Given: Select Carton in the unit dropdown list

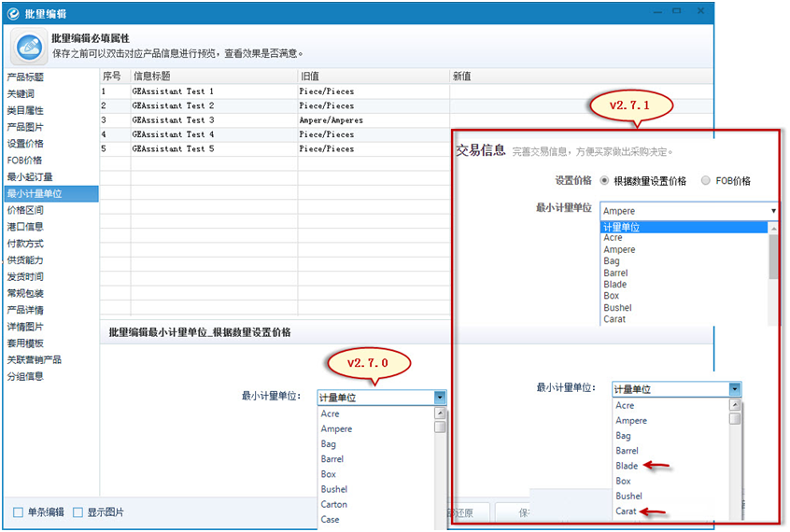Looking at the screenshot, I should point(334,504).
